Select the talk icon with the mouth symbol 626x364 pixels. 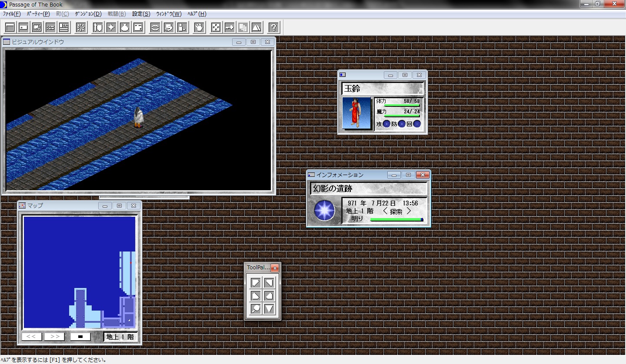(155, 27)
